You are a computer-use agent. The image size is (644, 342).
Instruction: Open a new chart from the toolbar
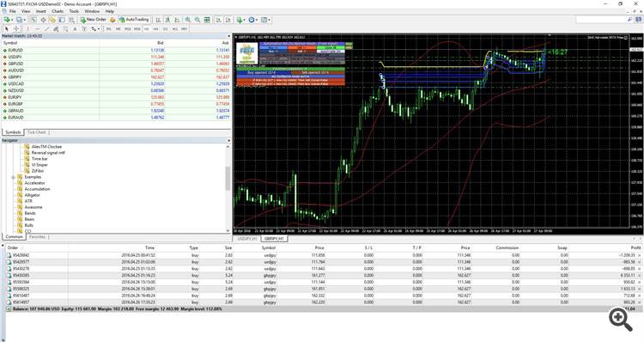(x=7, y=20)
